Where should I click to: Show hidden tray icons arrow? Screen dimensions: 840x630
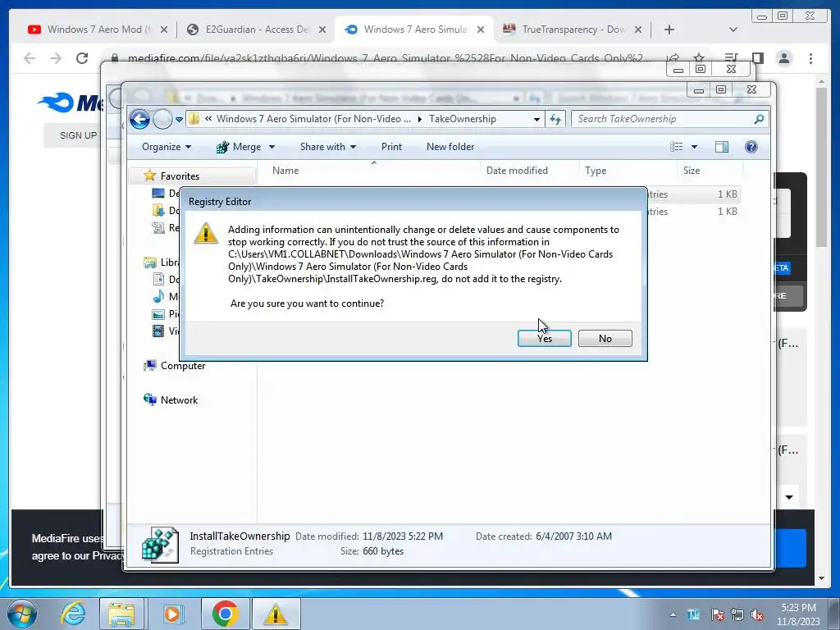[x=673, y=614]
